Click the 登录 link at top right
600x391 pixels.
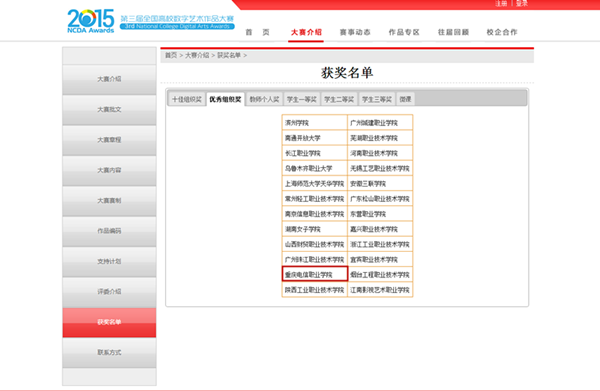point(522,3)
